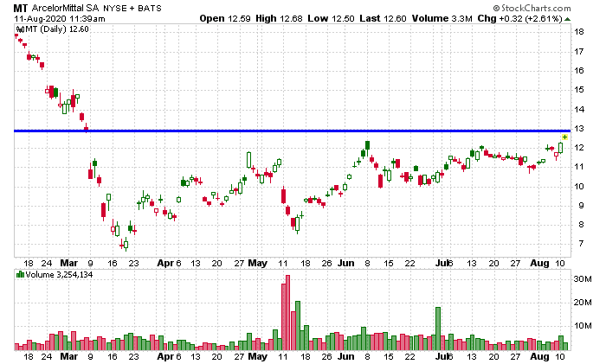Click the 15 price axis label
The width and height of the screenshot is (606, 364).
578,90
